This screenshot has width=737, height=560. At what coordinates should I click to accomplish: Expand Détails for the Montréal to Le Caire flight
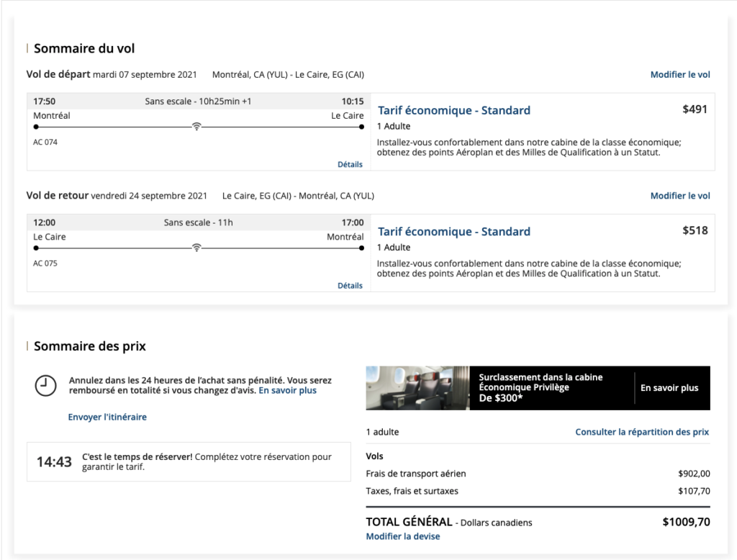tap(350, 165)
